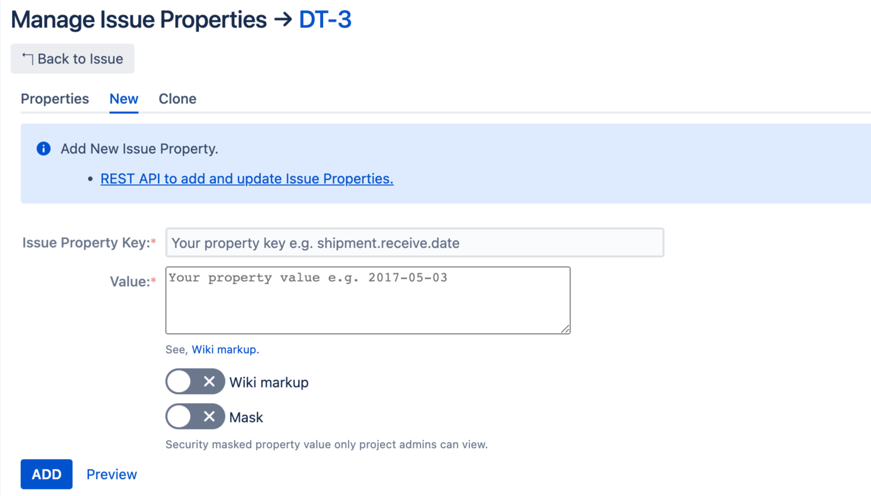Image resolution: width=871 pixels, height=496 pixels.
Task: Click inside the Value text area
Action: point(368,300)
